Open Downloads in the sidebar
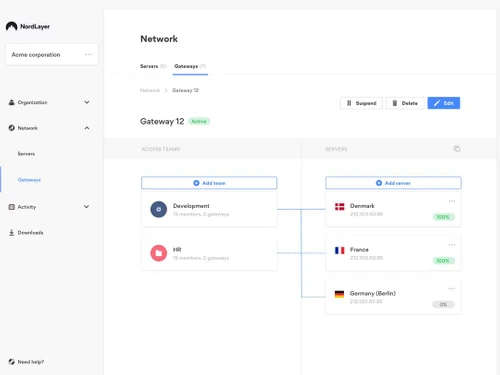Screen dimensions: 500x375 [30, 233]
